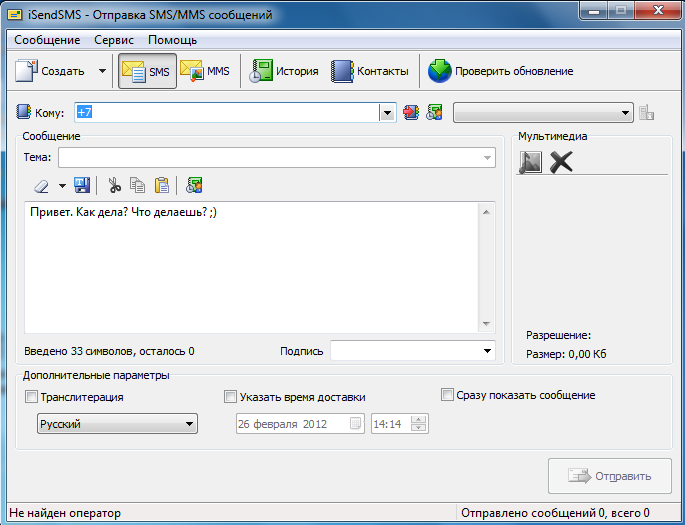Open the Помощь menu
This screenshot has width=685, height=525.
pos(173,40)
